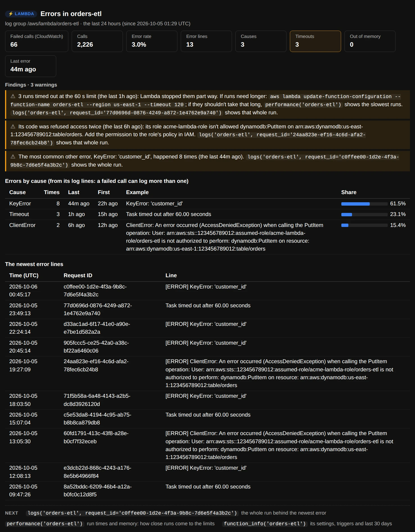Click the ClientError share bar at 15.4%

tap(364, 225)
